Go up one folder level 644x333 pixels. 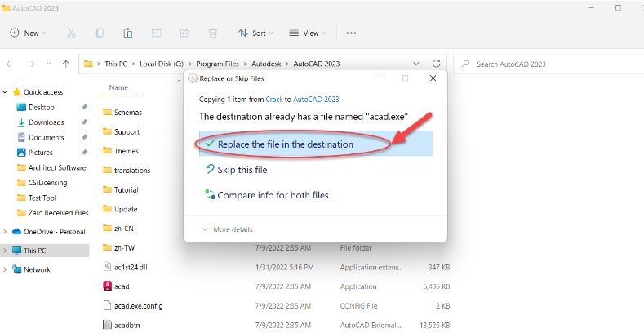(x=66, y=64)
